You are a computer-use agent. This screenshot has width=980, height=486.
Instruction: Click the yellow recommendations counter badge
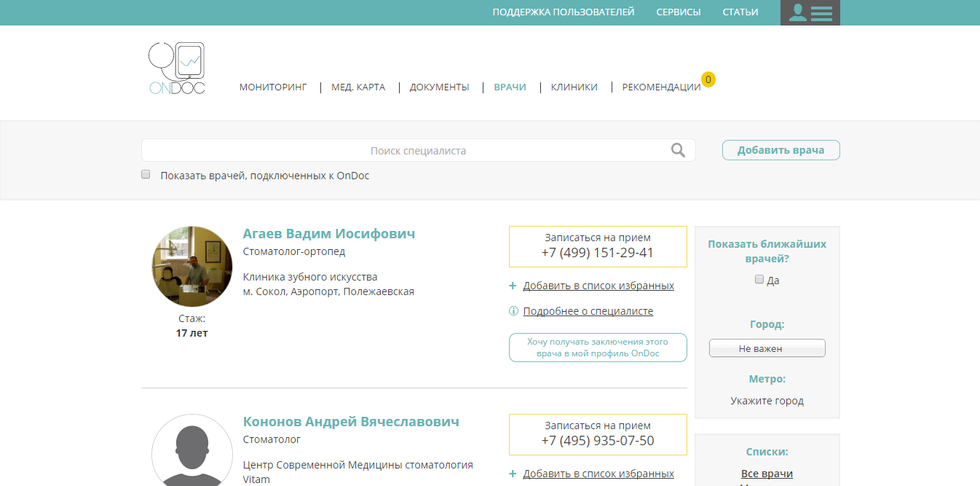pyautogui.click(x=708, y=79)
